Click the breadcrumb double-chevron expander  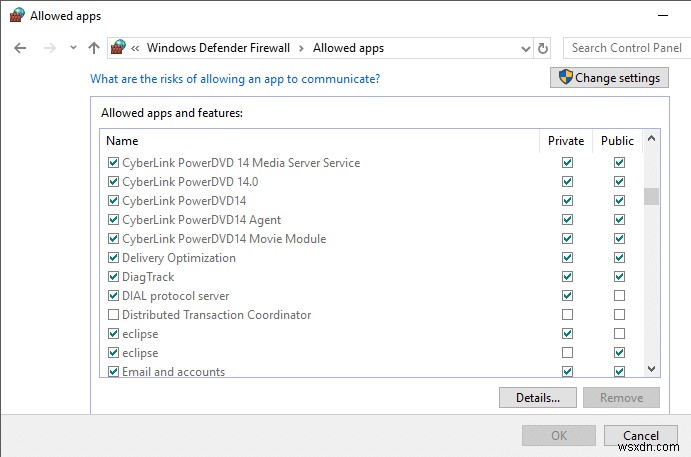[x=135, y=47]
